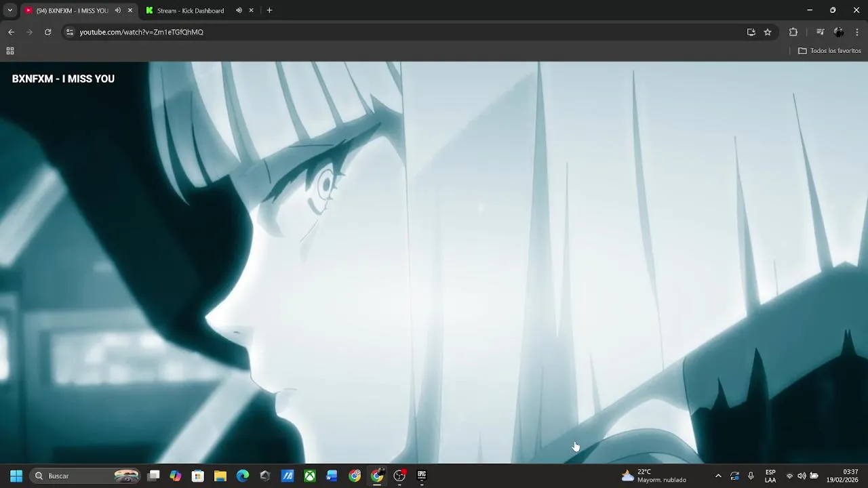Select the active Chrome window in taskbar
This screenshot has width=868, height=488.
pos(377,476)
